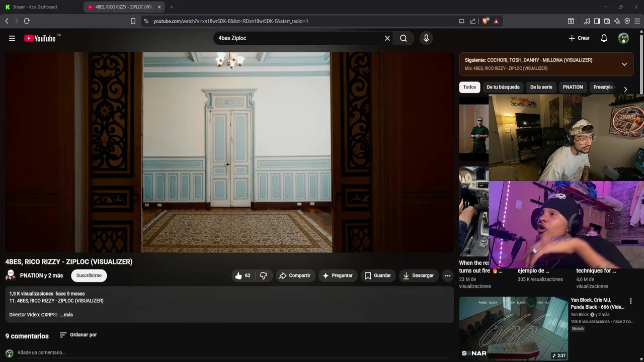The height and width of the screenshot is (362, 644).
Task: Click the video player
Action: click(x=229, y=152)
